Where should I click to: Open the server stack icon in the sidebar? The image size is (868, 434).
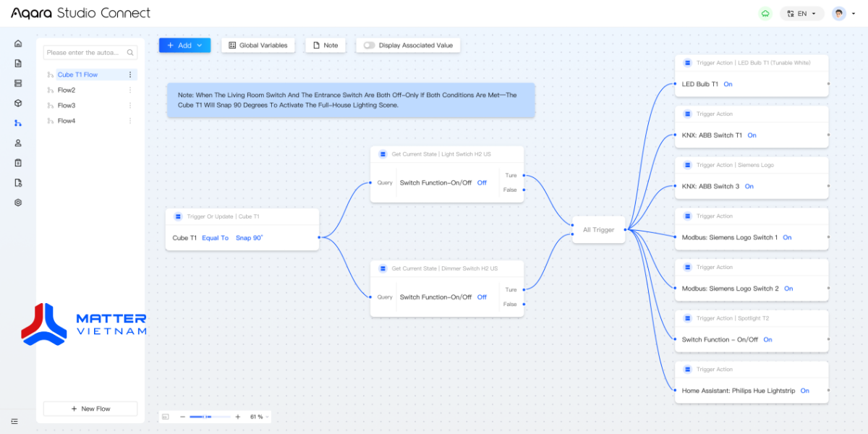pos(18,83)
